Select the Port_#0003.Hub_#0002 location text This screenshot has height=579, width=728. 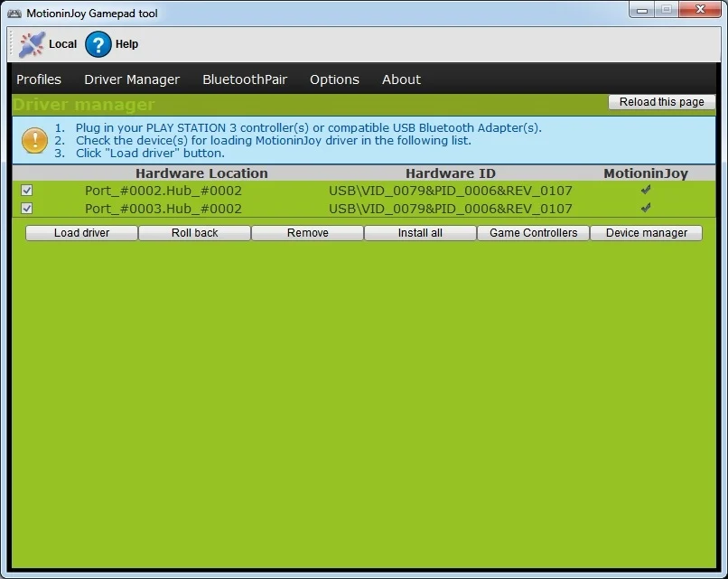pyautogui.click(x=163, y=209)
